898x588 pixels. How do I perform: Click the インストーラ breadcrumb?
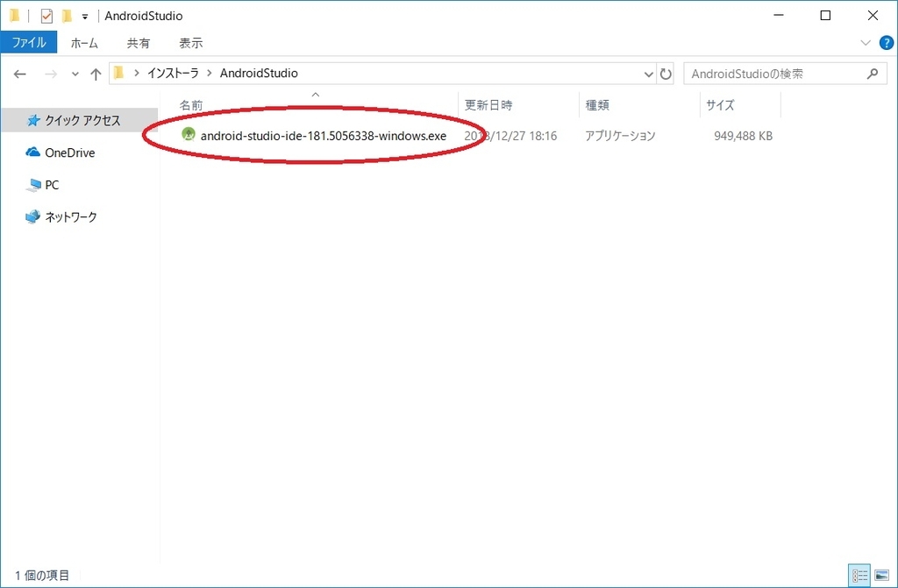pos(173,74)
